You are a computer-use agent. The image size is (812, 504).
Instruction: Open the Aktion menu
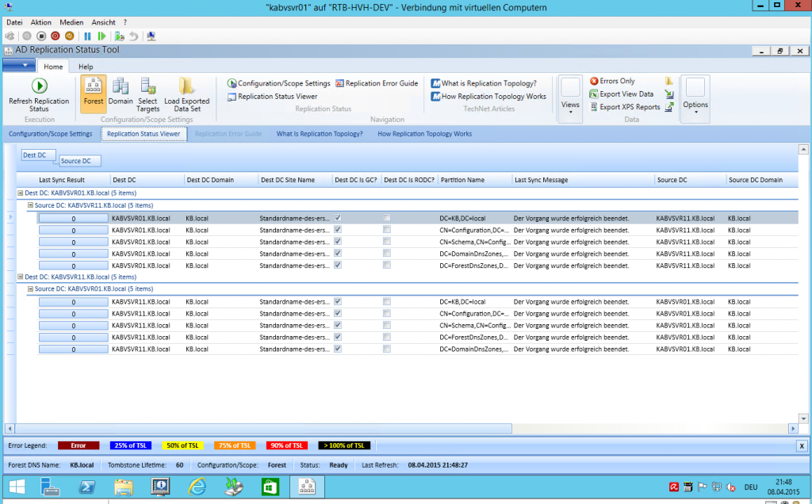point(41,22)
